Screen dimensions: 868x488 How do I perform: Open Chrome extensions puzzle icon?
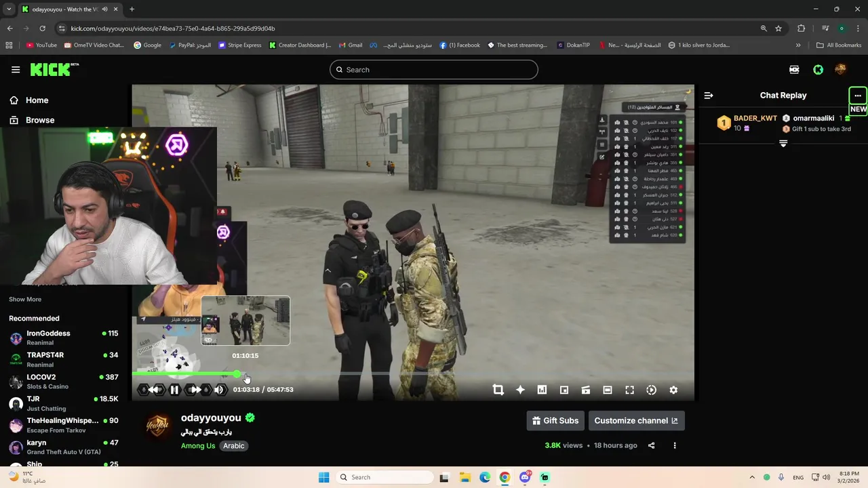pyautogui.click(x=801, y=28)
